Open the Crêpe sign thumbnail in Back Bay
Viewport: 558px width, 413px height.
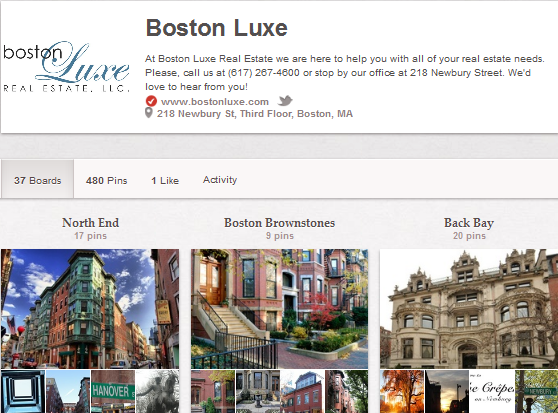coord(492,392)
